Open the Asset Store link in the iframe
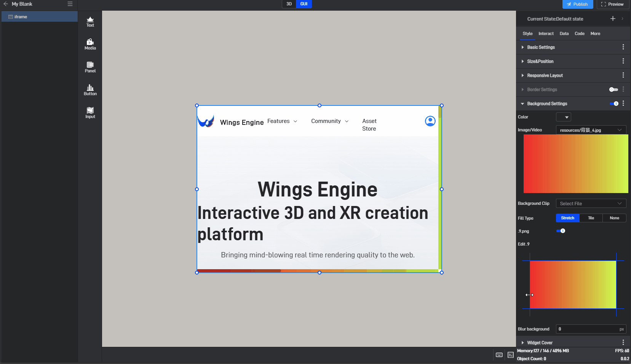 (369, 125)
